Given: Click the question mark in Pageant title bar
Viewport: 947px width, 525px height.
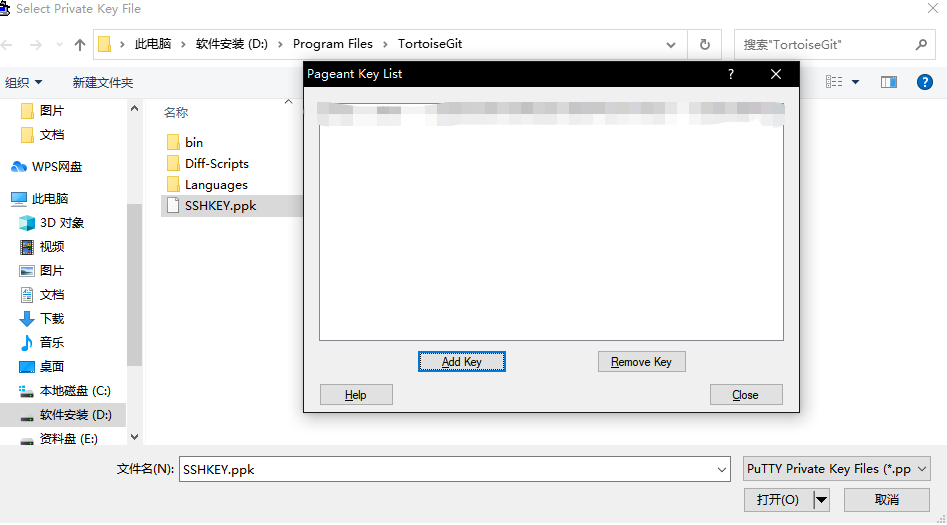Looking at the screenshot, I should (731, 74).
